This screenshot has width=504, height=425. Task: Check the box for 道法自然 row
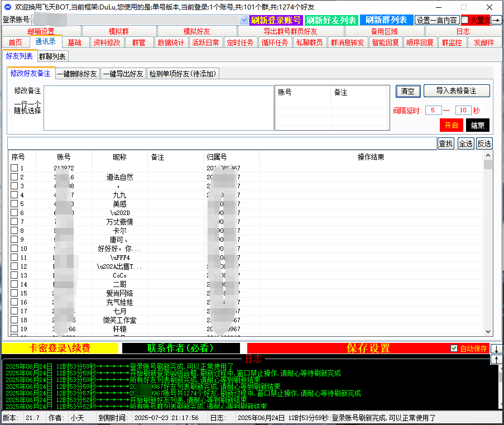pos(14,176)
